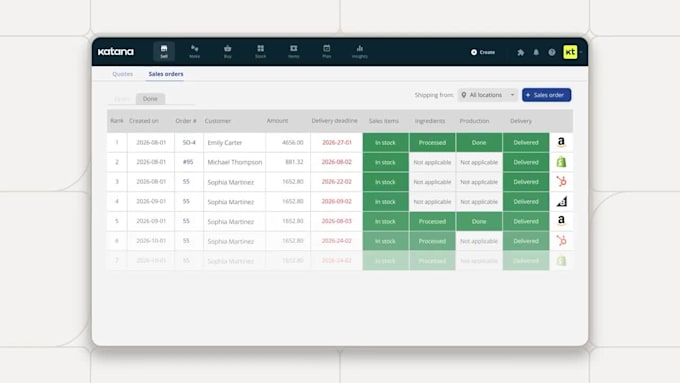
Task: Open the integrations puzzle-piece icon
Action: point(520,52)
